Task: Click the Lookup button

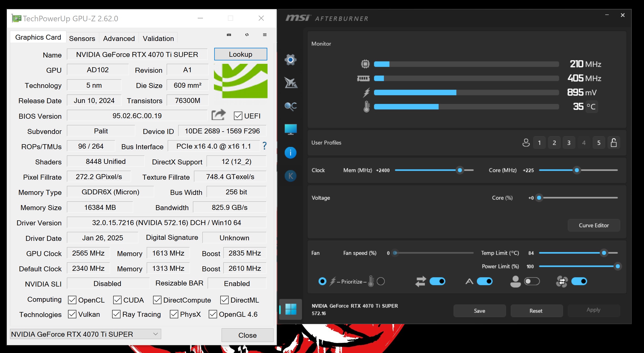Action: [x=240, y=54]
